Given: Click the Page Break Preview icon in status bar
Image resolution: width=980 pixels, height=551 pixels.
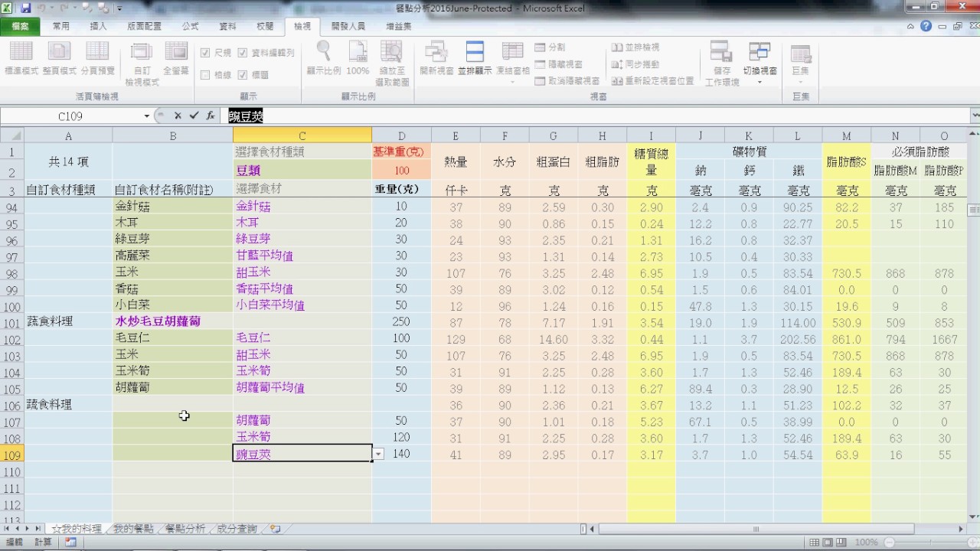Looking at the screenshot, I should click(x=841, y=542).
